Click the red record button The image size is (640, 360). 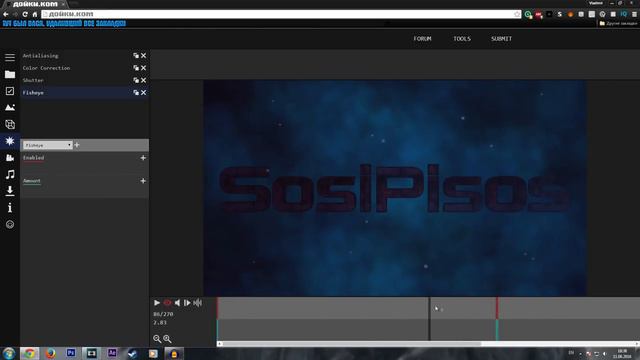pyautogui.click(x=167, y=303)
